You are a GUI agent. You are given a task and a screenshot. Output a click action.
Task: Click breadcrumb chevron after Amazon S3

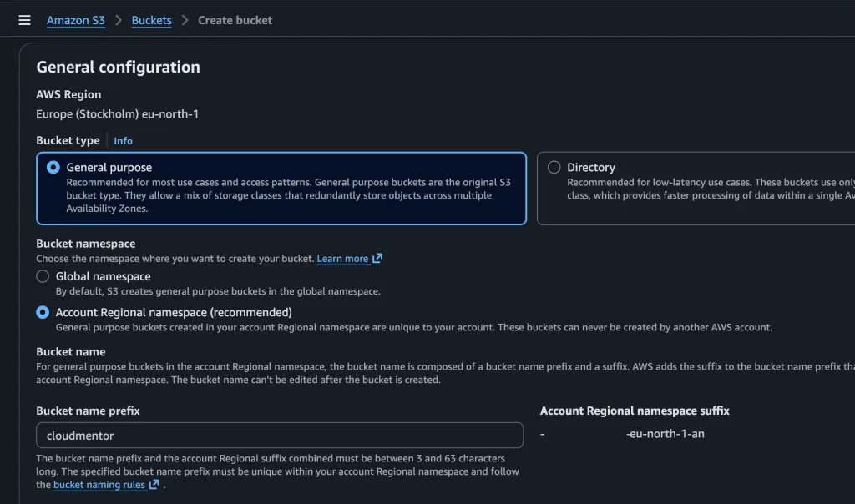[x=119, y=20]
